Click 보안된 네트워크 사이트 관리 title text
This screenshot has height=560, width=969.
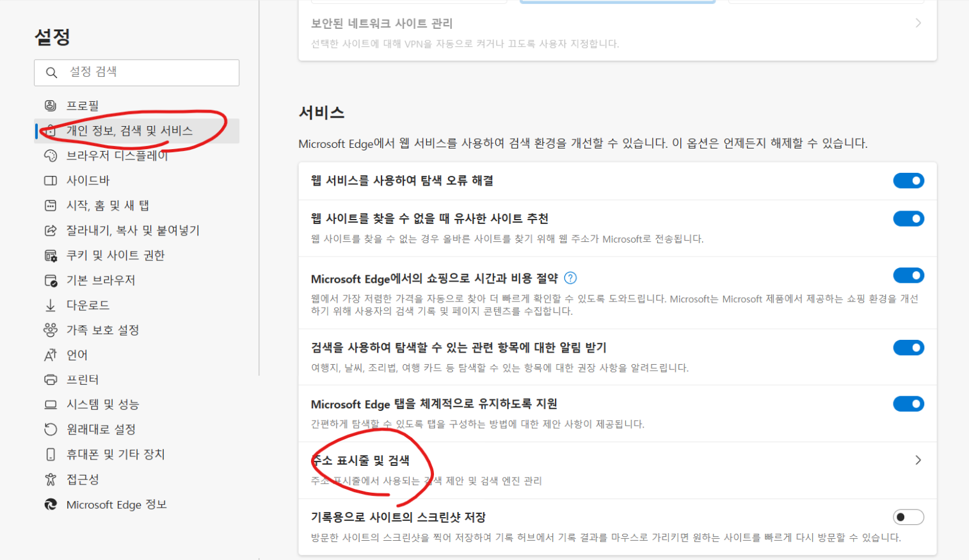[x=381, y=23]
